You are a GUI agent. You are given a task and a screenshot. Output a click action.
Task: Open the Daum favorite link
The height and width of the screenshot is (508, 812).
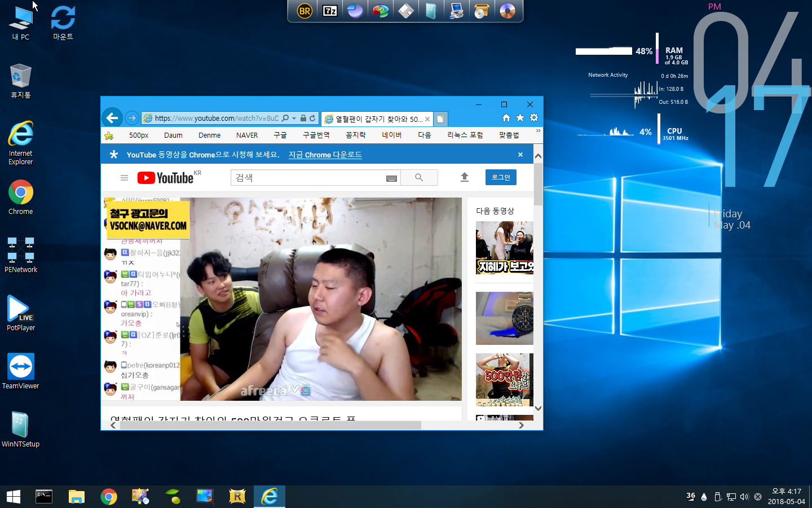(x=173, y=135)
